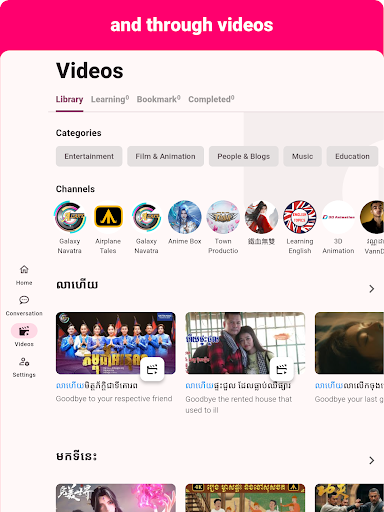Click the Anime Box channel label

coord(185,241)
